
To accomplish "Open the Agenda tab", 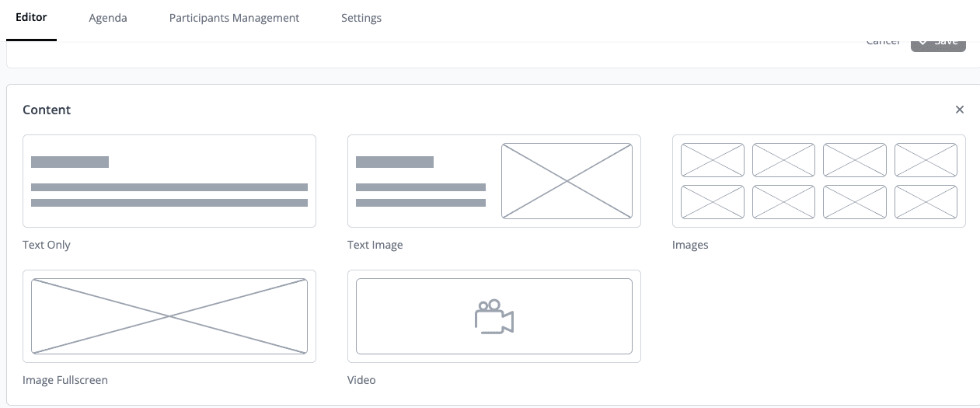I will (x=108, y=18).
